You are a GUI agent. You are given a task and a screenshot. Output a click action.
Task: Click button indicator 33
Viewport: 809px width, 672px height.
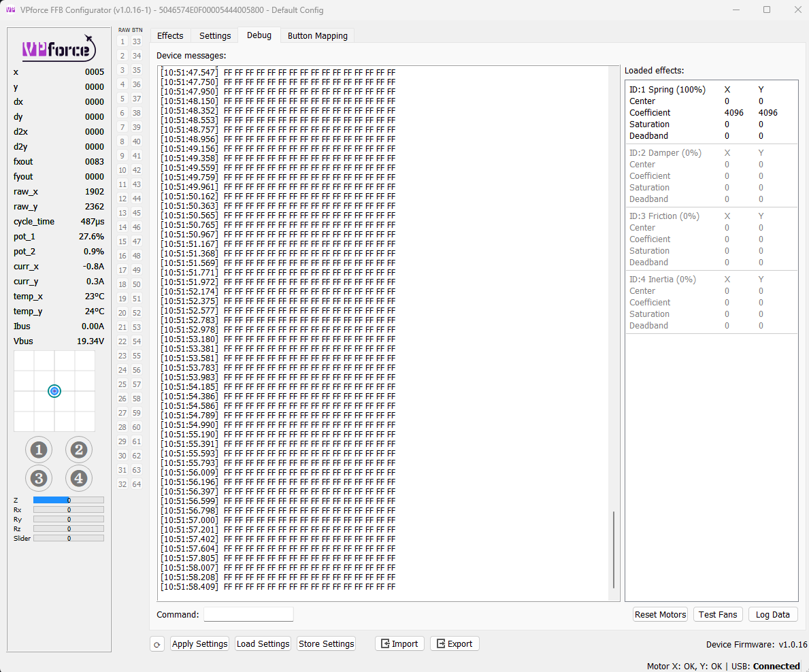(x=136, y=41)
